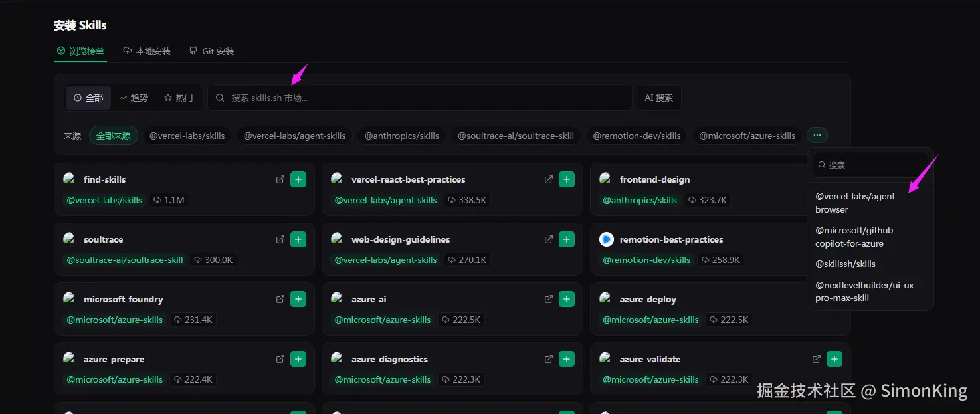Install microsoft-foundry using plus icon
The image size is (980, 414).
(298, 299)
